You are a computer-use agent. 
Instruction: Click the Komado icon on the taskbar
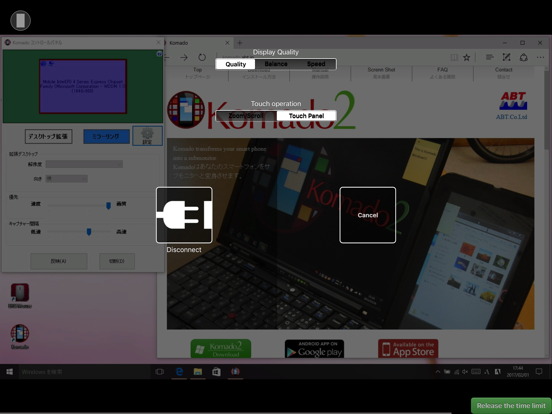pos(235,372)
